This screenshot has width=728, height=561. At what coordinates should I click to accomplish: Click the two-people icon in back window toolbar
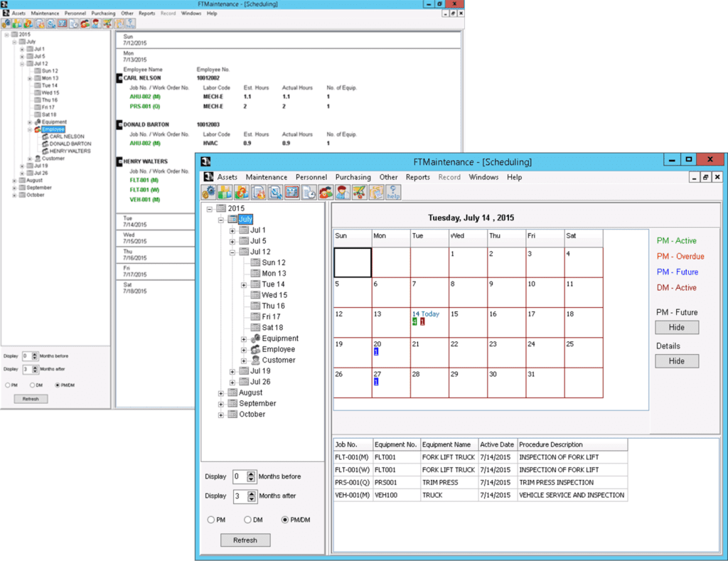coord(85,23)
